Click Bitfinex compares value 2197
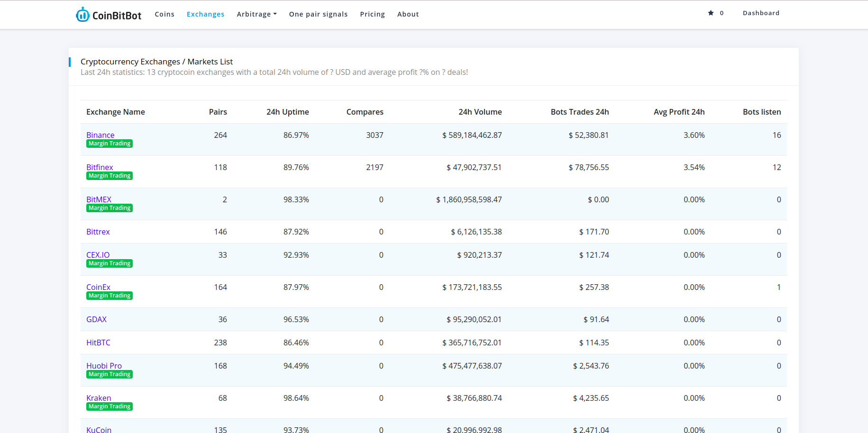This screenshot has width=868, height=433. (x=375, y=167)
